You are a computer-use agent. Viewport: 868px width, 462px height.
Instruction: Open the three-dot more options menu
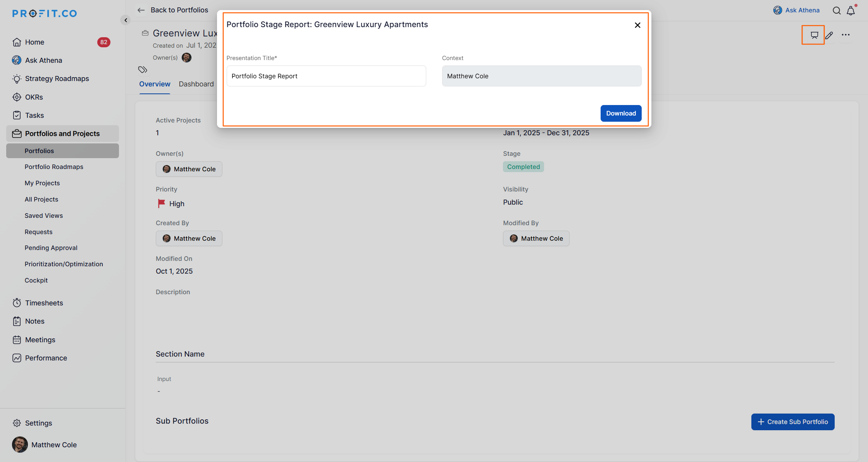click(846, 35)
